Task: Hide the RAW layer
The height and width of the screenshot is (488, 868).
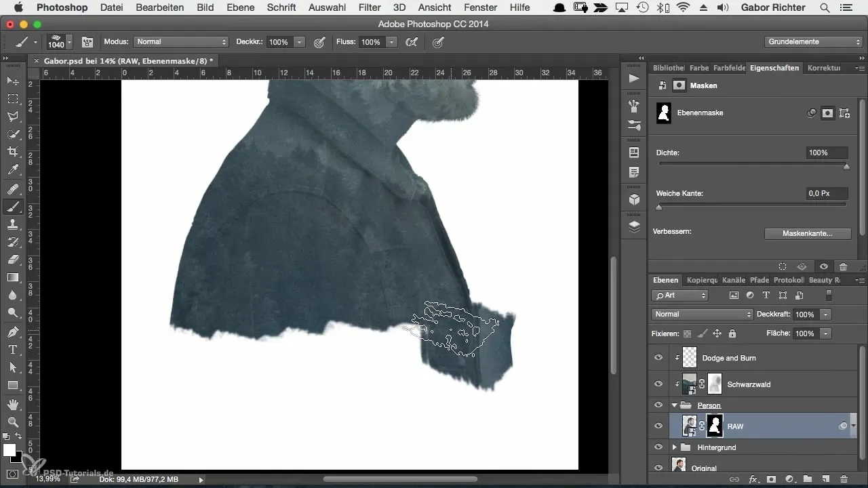Action: point(658,426)
